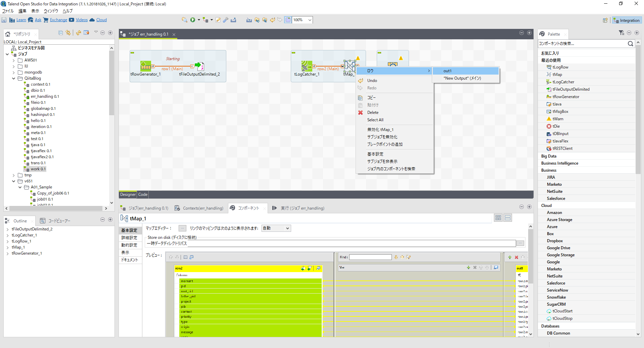Click the Save icon in the toolbar
This screenshot has width=644, height=348.
pyautogui.click(x=4, y=20)
